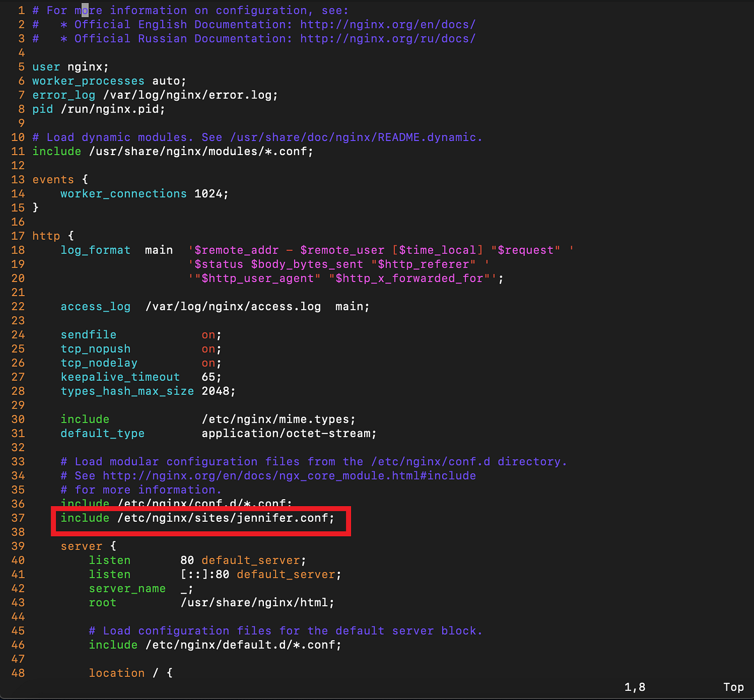Click the application/octet-stream value

286,433
